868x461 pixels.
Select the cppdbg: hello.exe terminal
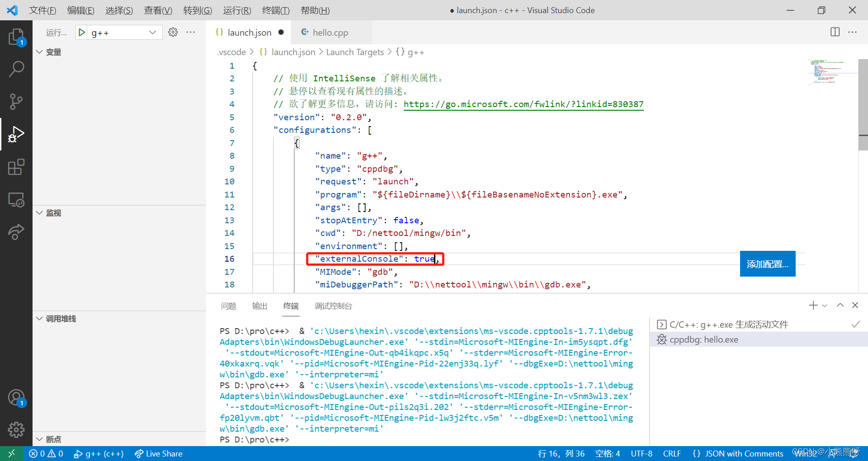point(759,339)
